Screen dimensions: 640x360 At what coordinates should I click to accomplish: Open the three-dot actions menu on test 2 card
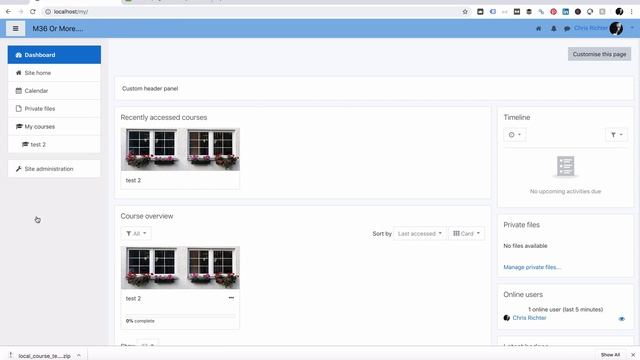tap(231, 298)
